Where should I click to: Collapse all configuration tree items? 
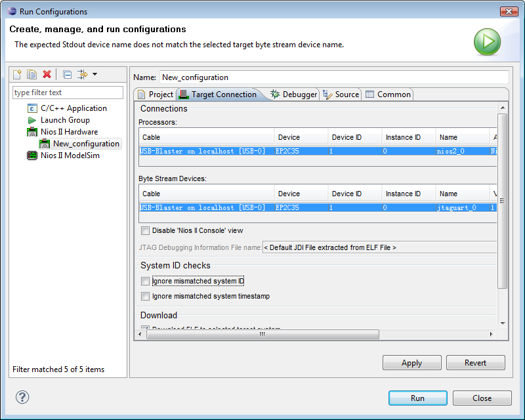click(x=67, y=74)
